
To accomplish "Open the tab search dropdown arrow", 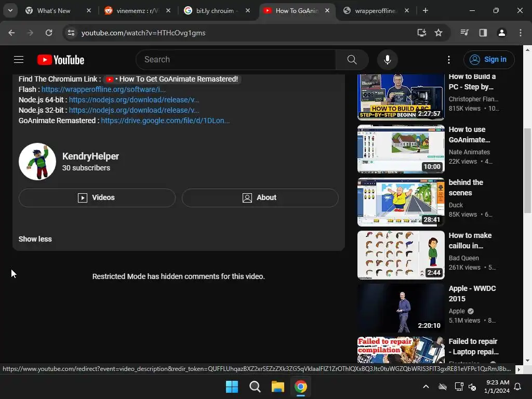I will click(10, 10).
